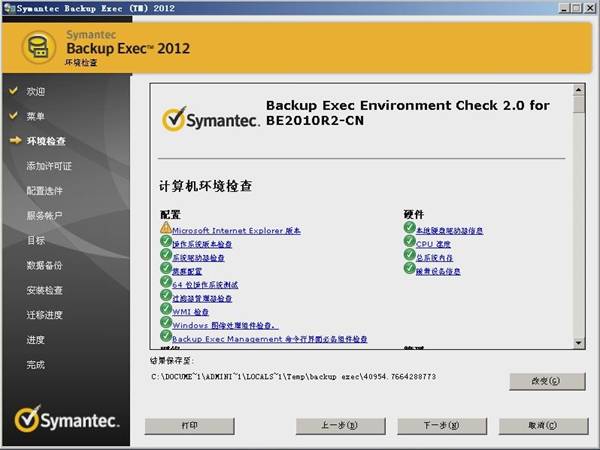The image size is (600, 450).
Task: Click the green check beside Windows 图像处理组件检查
Action: point(166,325)
